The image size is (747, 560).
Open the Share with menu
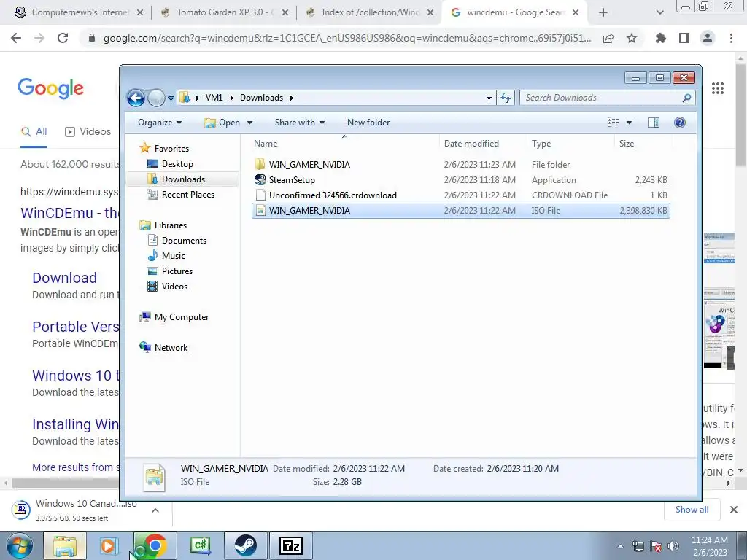pyautogui.click(x=300, y=122)
